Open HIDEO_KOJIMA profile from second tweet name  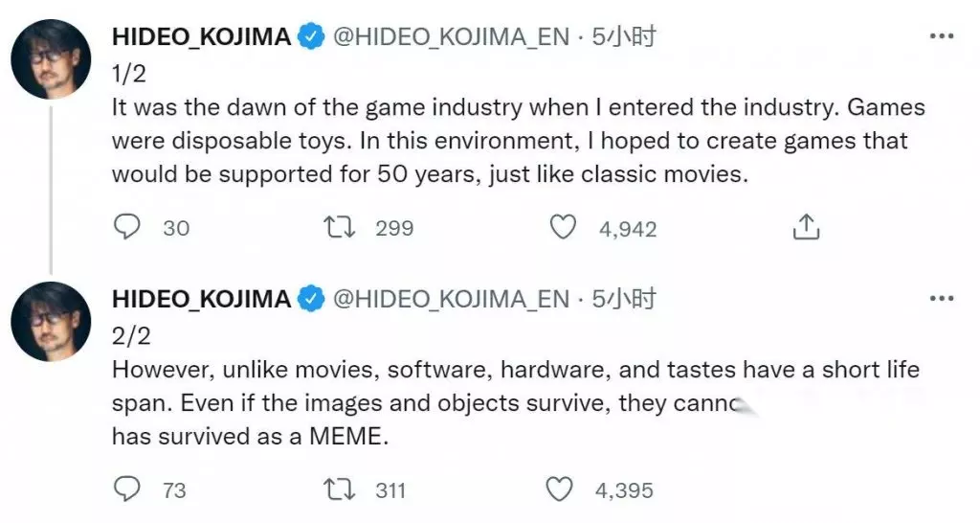click(201, 299)
